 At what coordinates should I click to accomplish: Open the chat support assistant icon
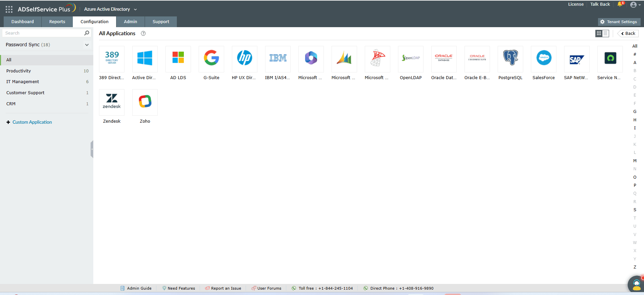click(x=636, y=284)
